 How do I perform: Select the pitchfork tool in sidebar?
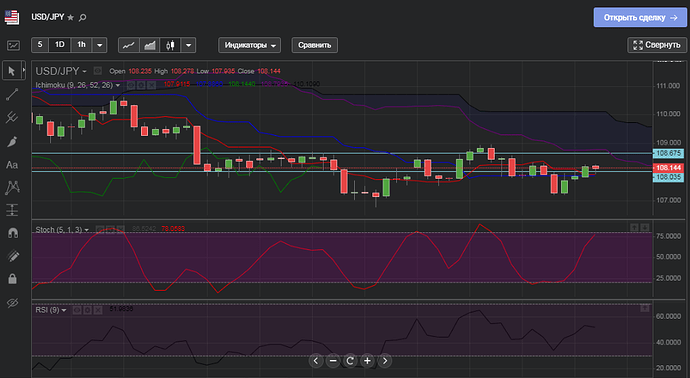pos(12,117)
